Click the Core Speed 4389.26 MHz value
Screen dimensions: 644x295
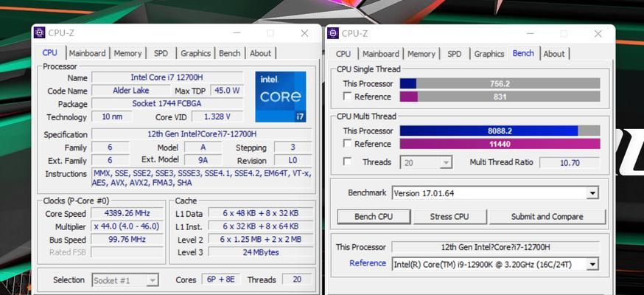(127, 213)
